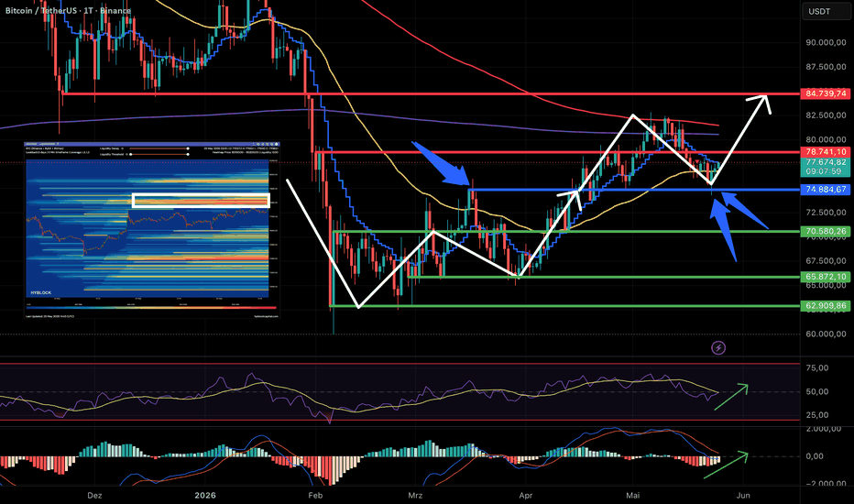
Task: Click the Dez label on time axis
Action: point(94,495)
